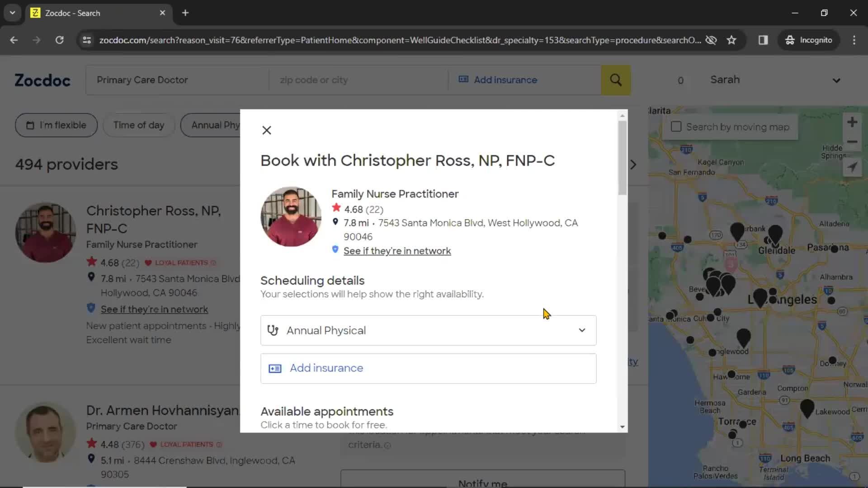Open the Annual Physical visit reason dropdown
Image resolution: width=868 pixels, height=488 pixels.
tap(428, 330)
